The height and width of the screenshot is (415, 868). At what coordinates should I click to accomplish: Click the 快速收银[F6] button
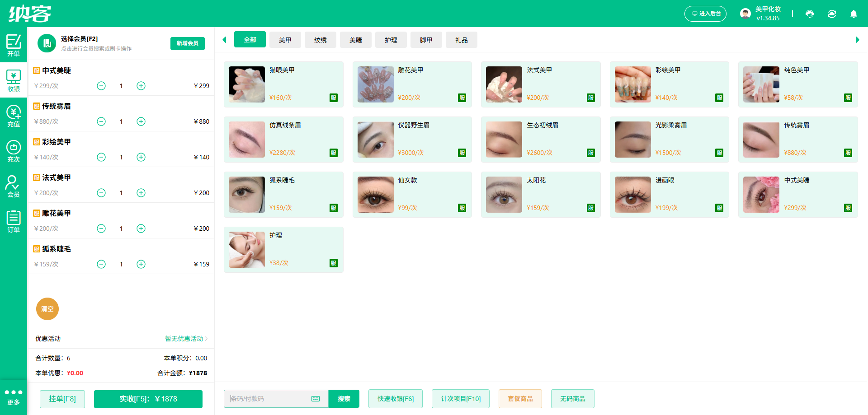tap(396, 399)
